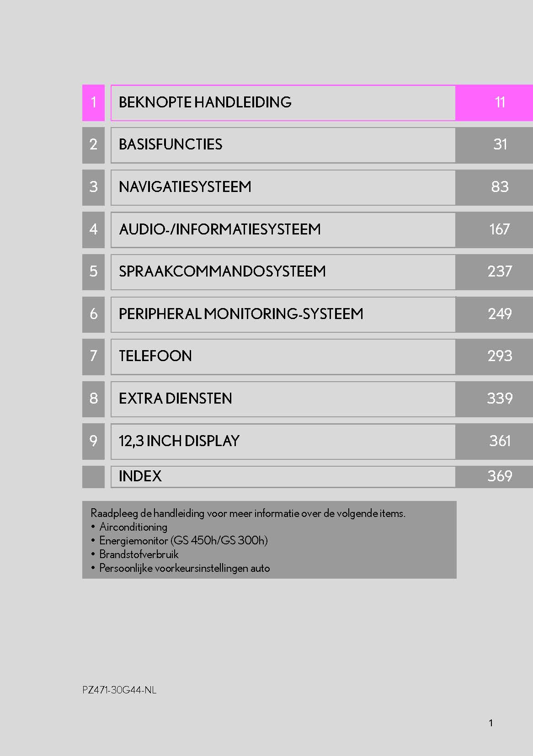Click the 12,3 Inch Display chapter
The height and width of the screenshot is (756, 533).
(x=179, y=442)
